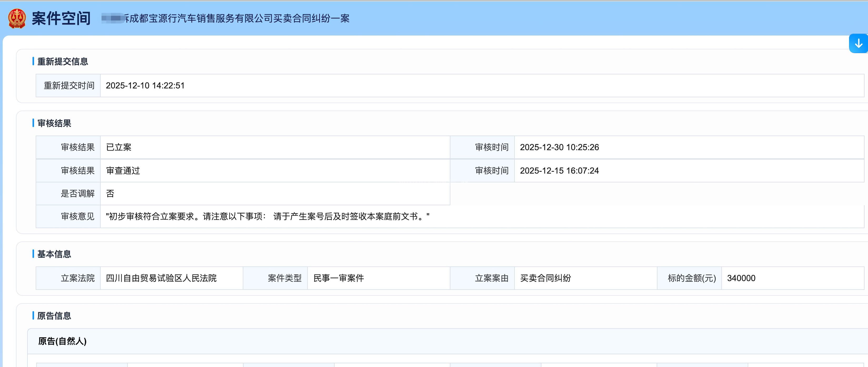Click the 案件空间 header title

pos(61,18)
